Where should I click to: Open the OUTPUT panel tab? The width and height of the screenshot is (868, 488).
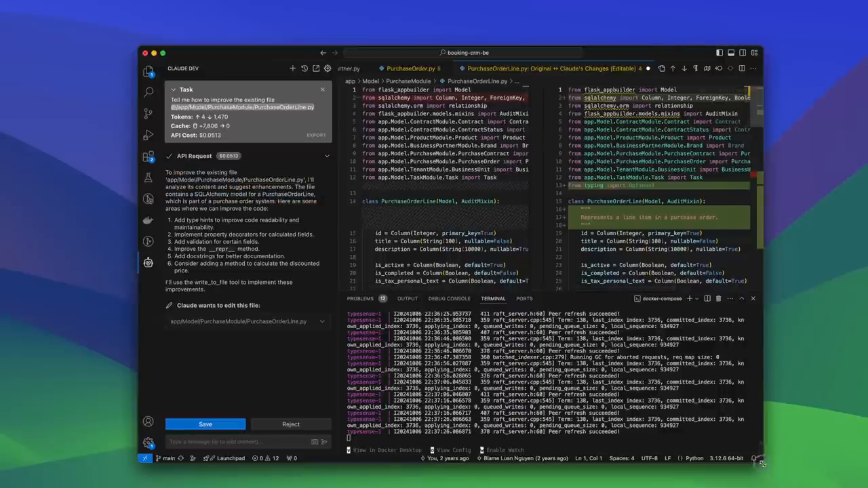point(408,298)
